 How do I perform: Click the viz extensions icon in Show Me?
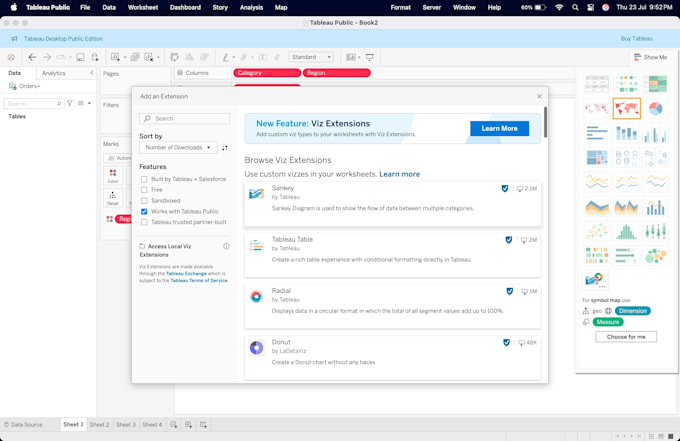point(595,280)
